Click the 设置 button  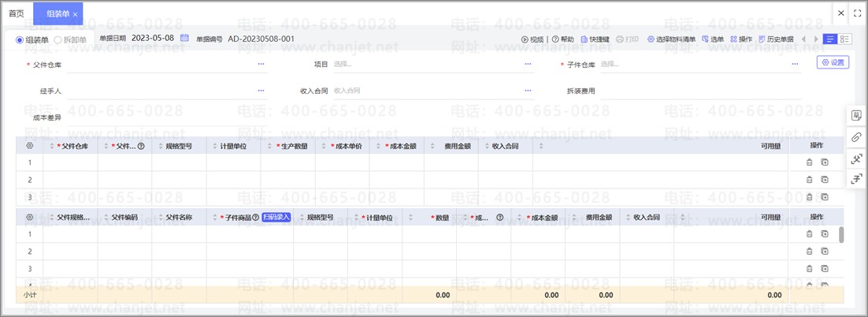[833, 62]
